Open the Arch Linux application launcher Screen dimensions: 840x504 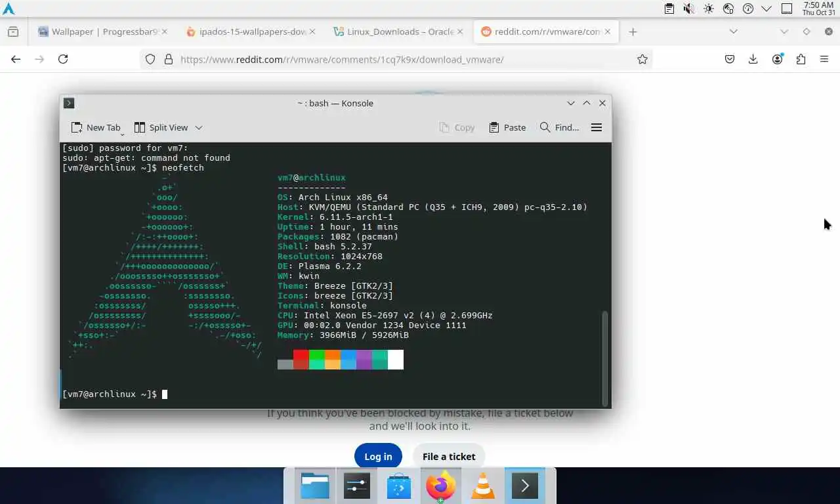point(9,9)
